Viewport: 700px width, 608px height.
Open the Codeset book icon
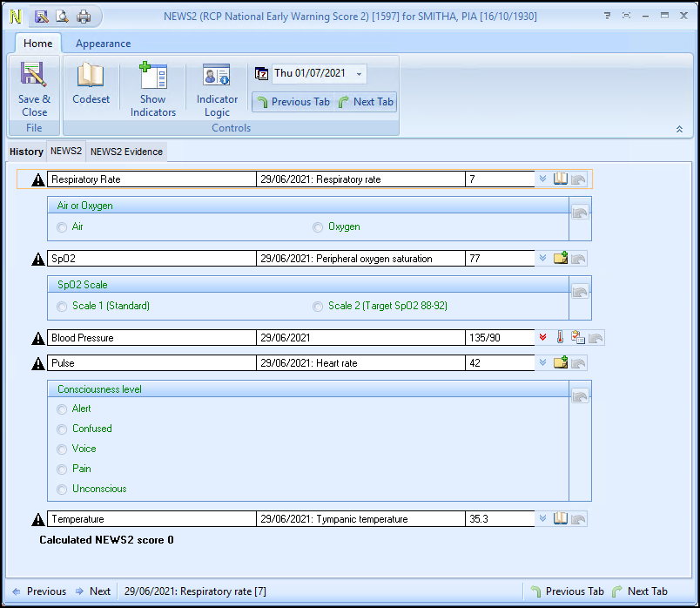tap(91, 85)
